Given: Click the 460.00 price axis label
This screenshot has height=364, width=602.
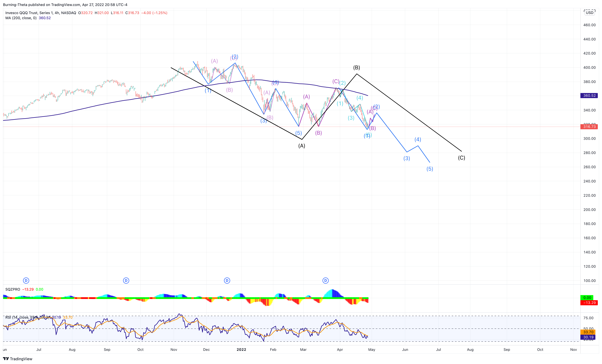Looking at the screenshot, I should click(x=589, y=25).
